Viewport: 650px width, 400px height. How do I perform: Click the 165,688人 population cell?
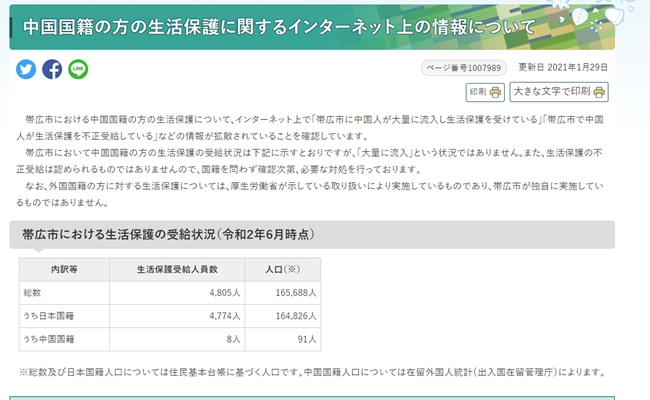[x=291, y=293]
